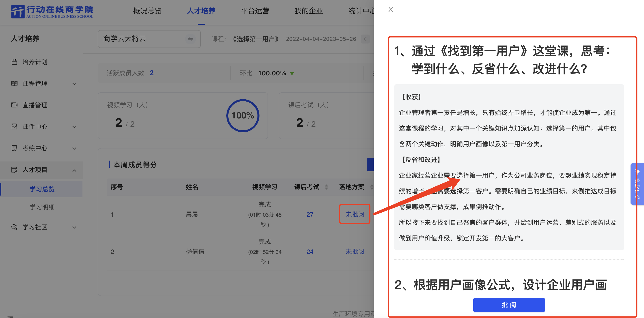
Task: Click the 直播管理 camera icon
Action: (x=14, y=105)
